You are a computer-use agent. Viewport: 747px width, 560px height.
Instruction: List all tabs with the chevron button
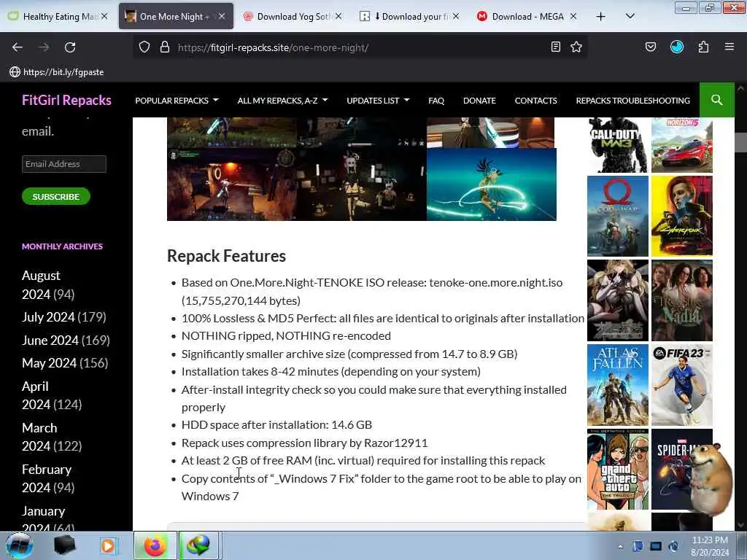pos(630,17)
